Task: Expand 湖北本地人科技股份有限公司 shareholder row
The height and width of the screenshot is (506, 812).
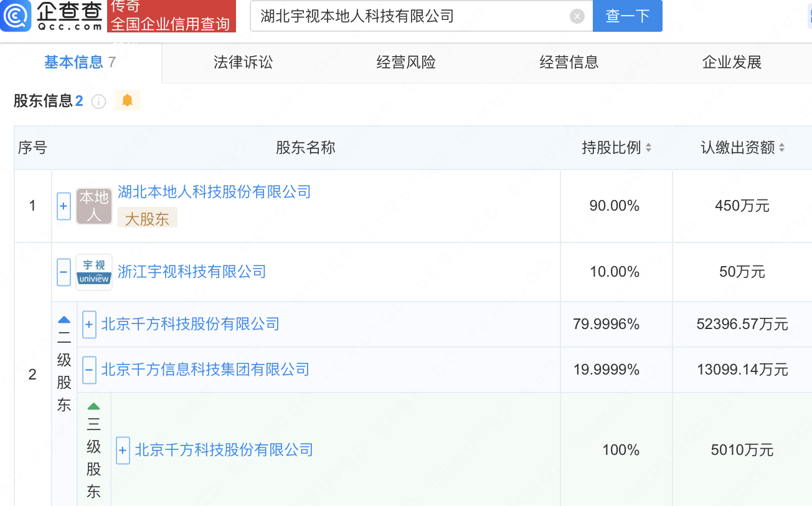Action: point(64,206)
